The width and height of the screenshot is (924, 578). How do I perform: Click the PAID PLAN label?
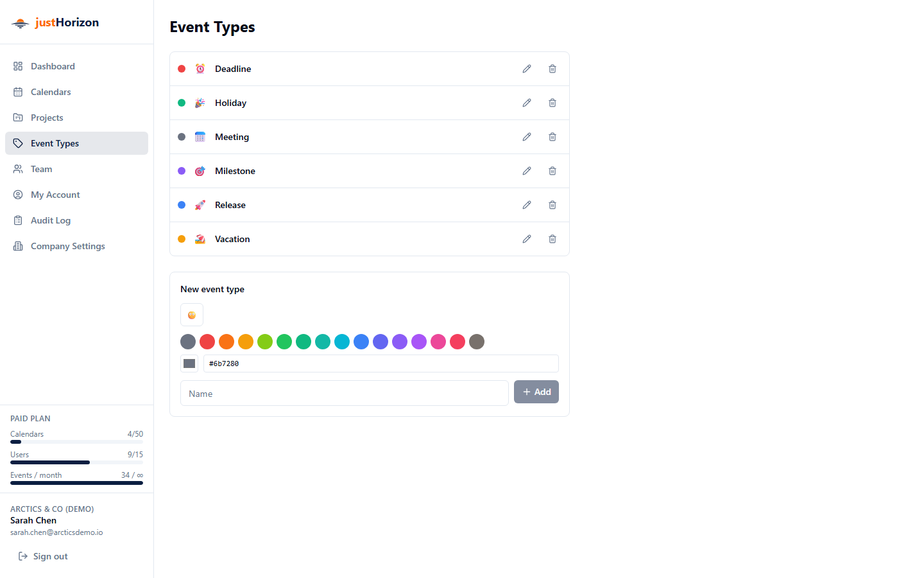[30, 418]
